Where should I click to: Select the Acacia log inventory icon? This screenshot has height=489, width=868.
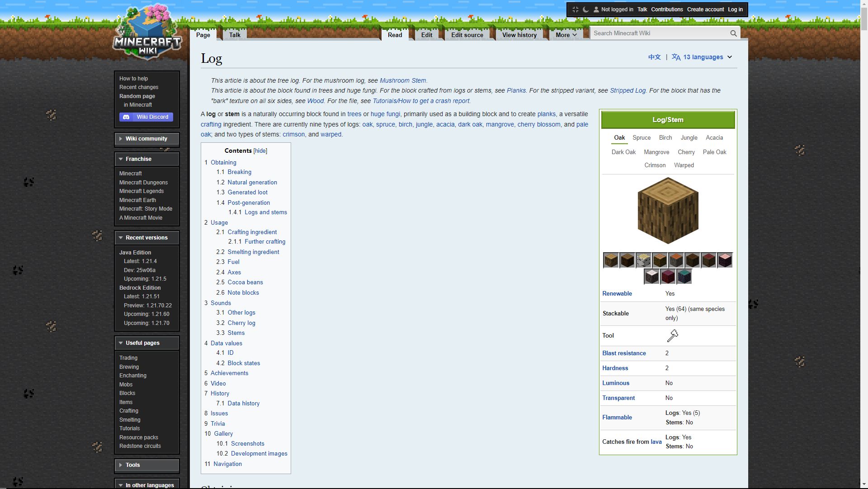[676, 260]
